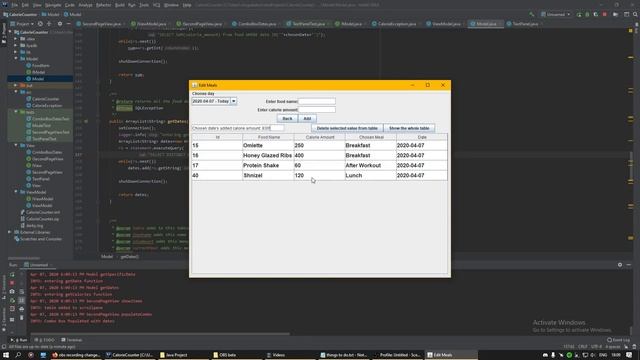This screenshot has height=360, width=640.
Task: Click the Calorie Amount column header
Action: pos(320,137)
